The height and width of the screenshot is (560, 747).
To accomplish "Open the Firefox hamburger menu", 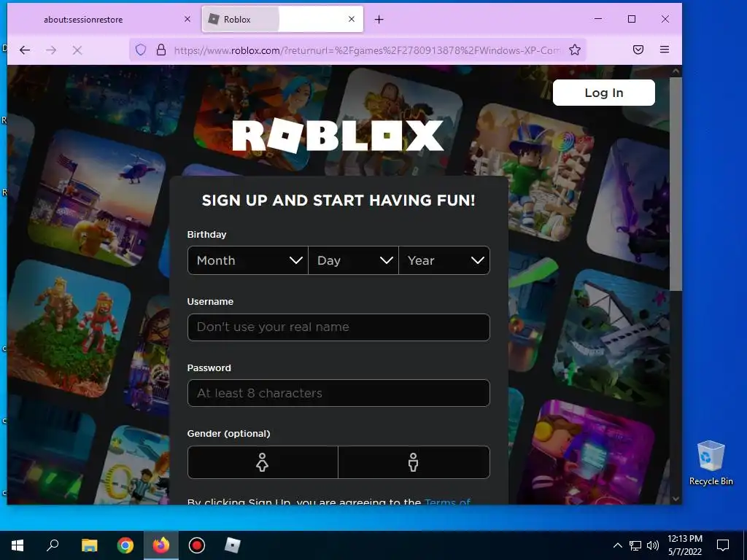I will 665,50.
